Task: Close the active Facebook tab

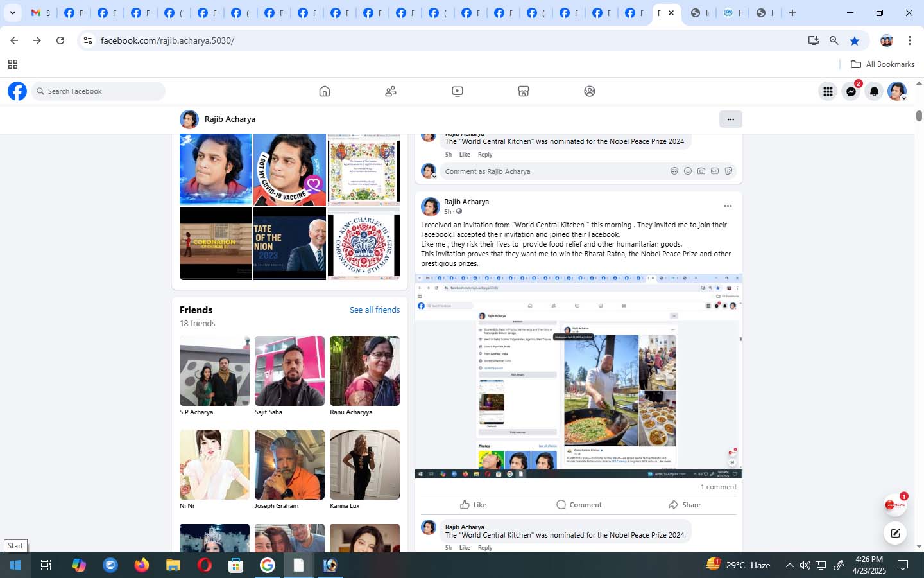Action: coord(671,13)
